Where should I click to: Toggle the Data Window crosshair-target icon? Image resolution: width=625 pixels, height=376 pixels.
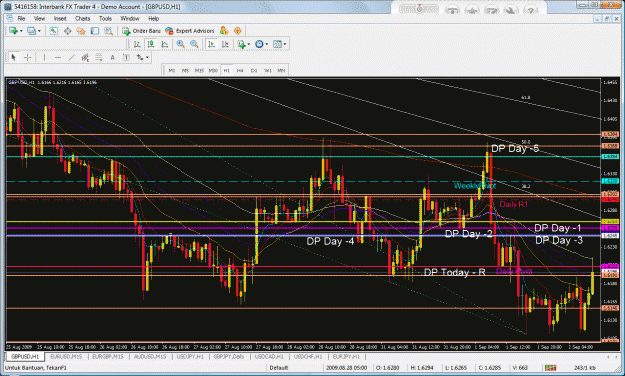67,31
